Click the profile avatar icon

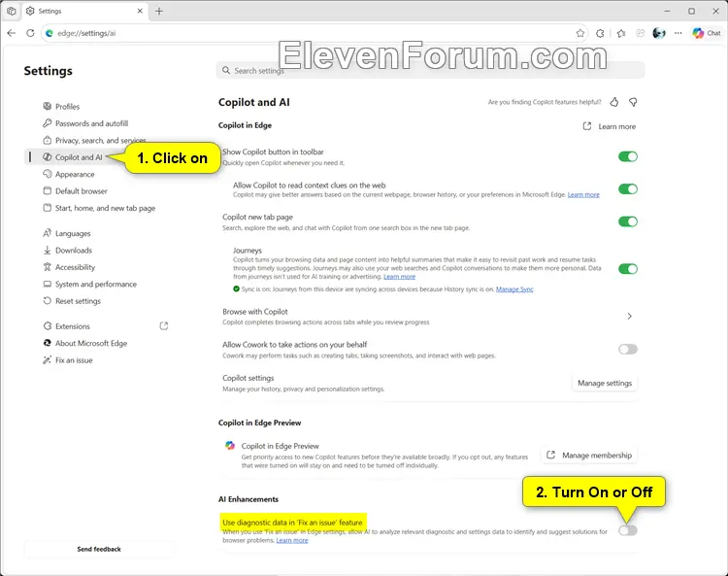click(659, 33)
